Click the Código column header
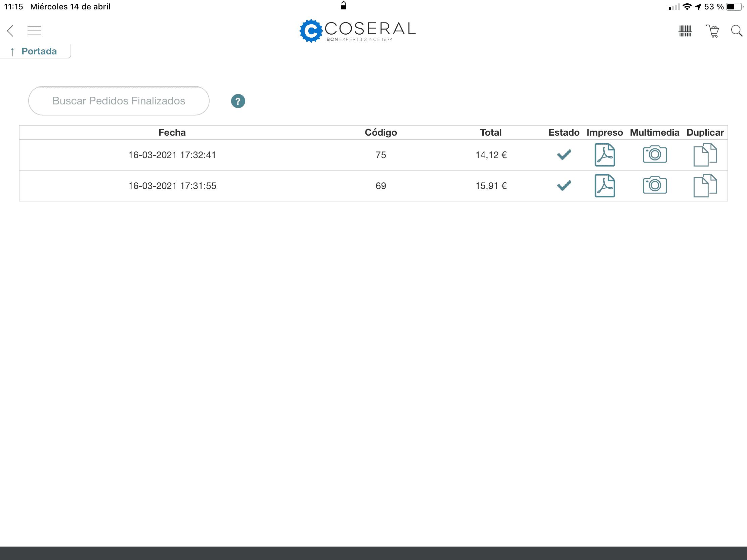Image resolution: width=747 pixels, height=560 pixels. click(x=381, y=132)
